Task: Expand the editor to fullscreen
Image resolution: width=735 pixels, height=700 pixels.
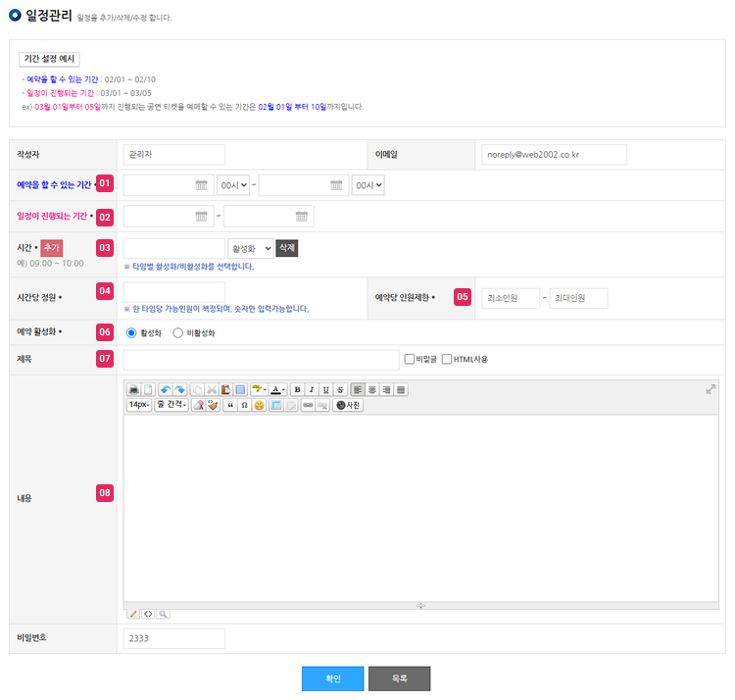Action: click(x=710, y=389)
